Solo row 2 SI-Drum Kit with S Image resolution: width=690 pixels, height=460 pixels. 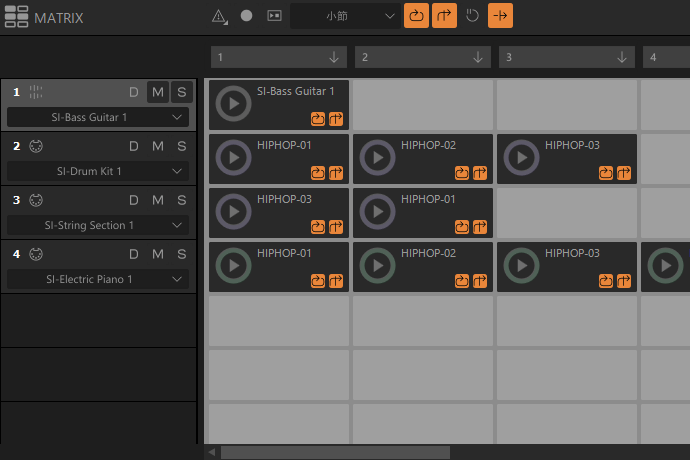(x=181, y=147)
